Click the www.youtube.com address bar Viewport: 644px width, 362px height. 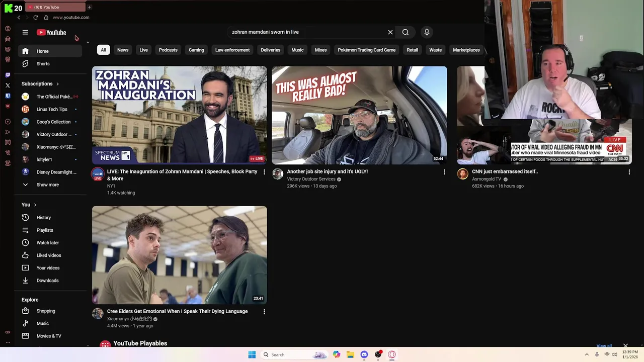coord(71,18)
